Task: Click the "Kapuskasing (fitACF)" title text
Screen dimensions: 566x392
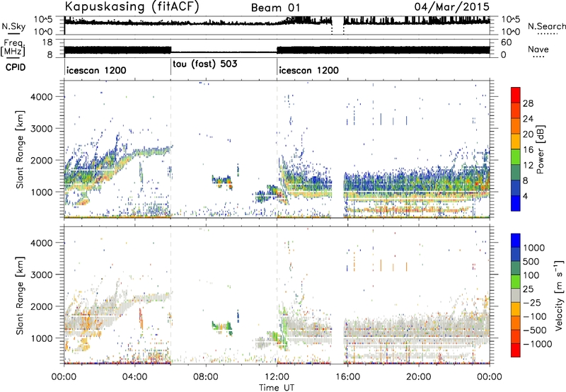Action: coord(132,6)
